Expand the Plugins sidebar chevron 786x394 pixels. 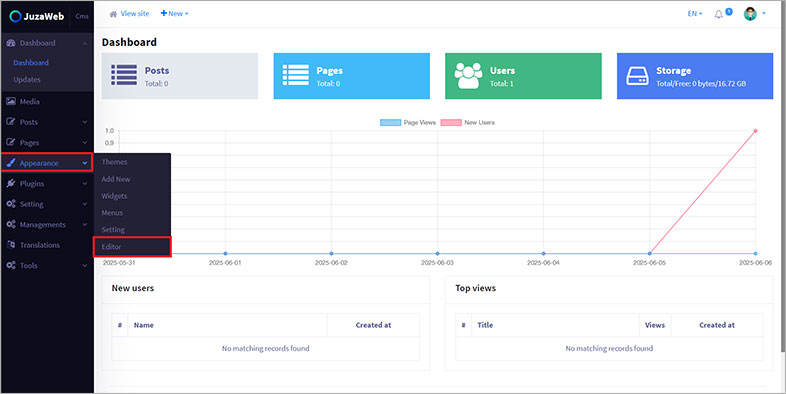pos(85,184)
